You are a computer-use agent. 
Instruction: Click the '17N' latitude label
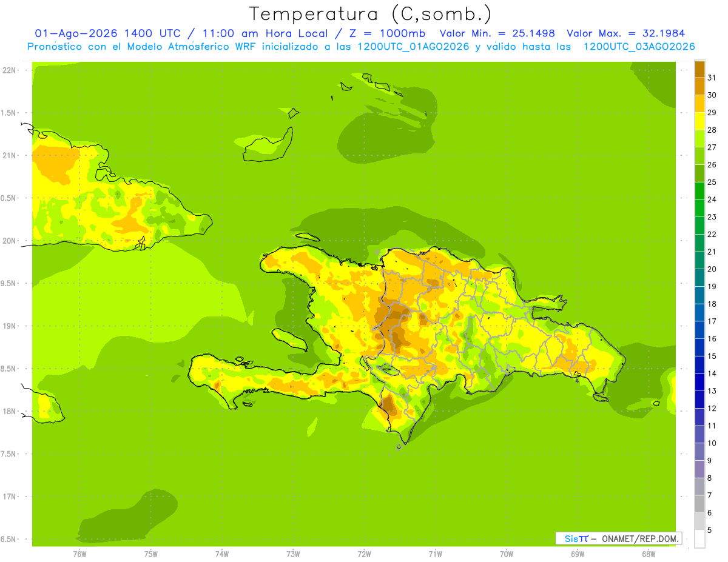pos(9,497)
